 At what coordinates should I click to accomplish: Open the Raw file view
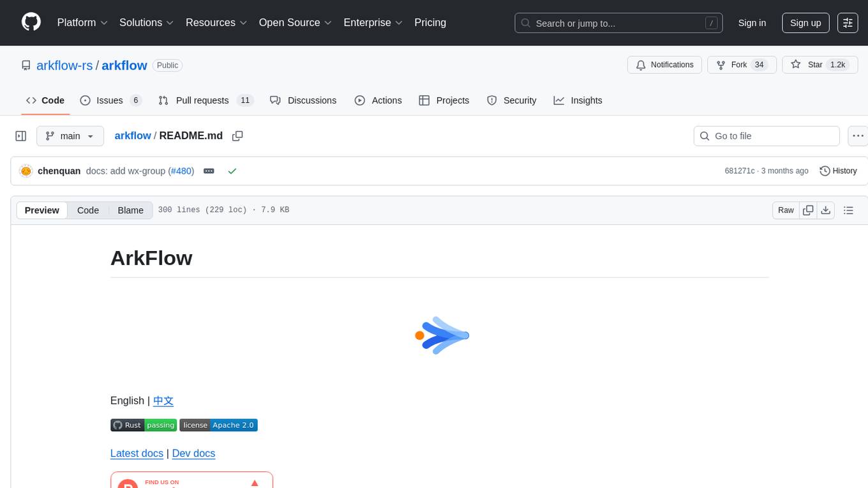click(x=786, y=210)
